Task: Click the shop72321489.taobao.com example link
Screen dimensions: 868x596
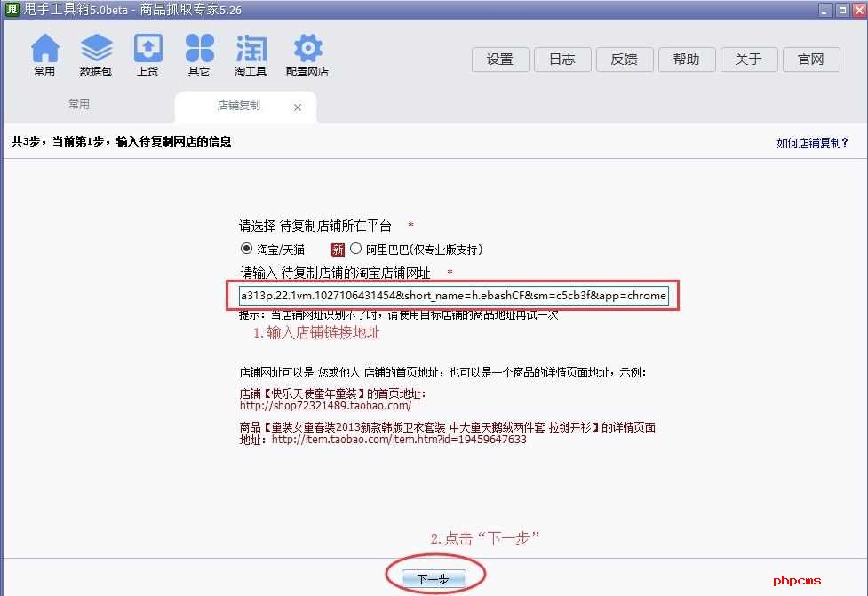Action: (325, 406)
